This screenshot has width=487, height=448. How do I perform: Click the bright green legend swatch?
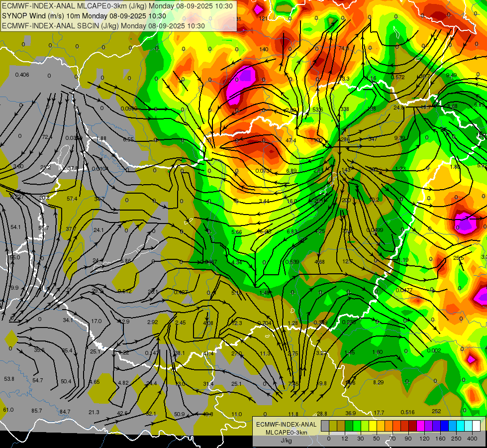coord(357,426)
